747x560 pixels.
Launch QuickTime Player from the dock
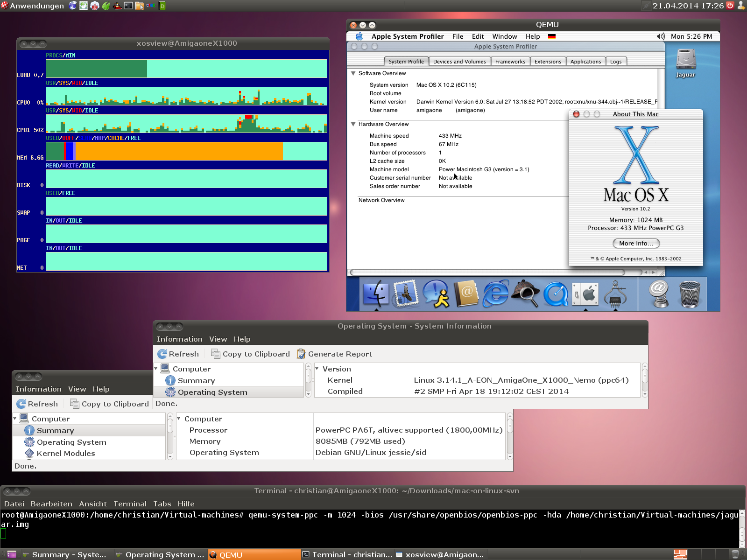556,295
